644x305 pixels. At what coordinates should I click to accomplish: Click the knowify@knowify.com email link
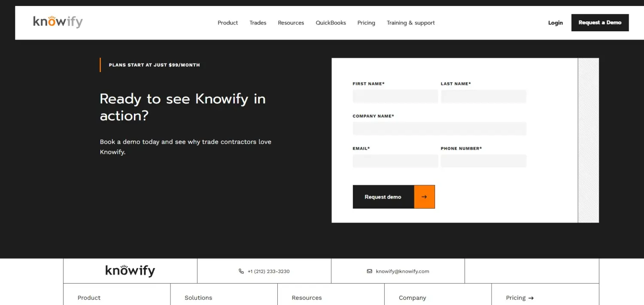click(x=402, y=271)
